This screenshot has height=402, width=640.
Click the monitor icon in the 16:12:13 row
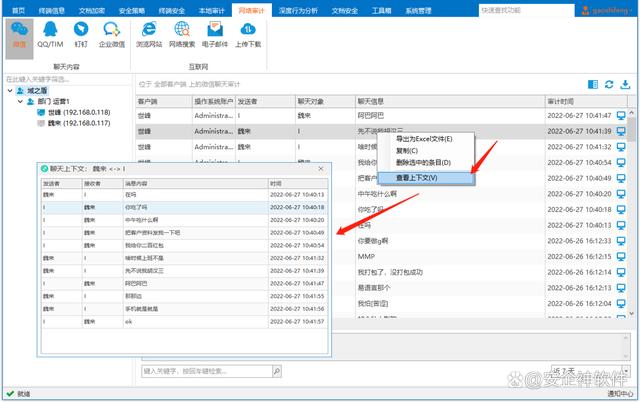[621, 288]
